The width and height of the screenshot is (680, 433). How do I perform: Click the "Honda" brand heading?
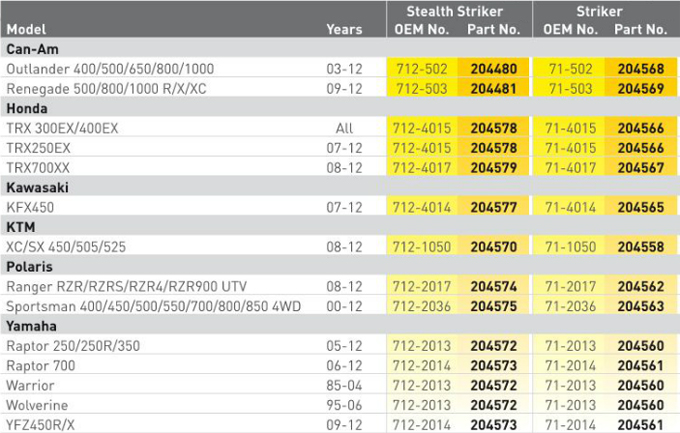[27, 108]
